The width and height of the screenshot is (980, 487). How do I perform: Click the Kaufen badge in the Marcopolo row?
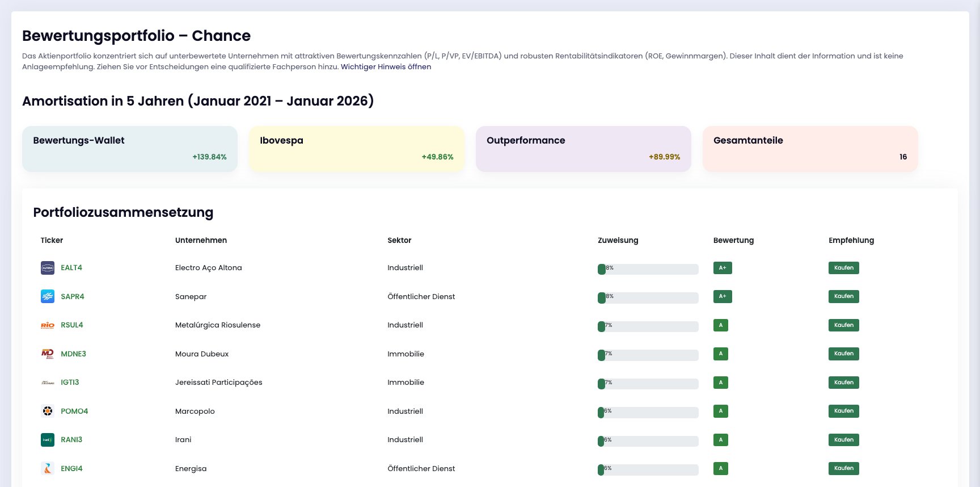pyautogui.click(x=844, y=411)
